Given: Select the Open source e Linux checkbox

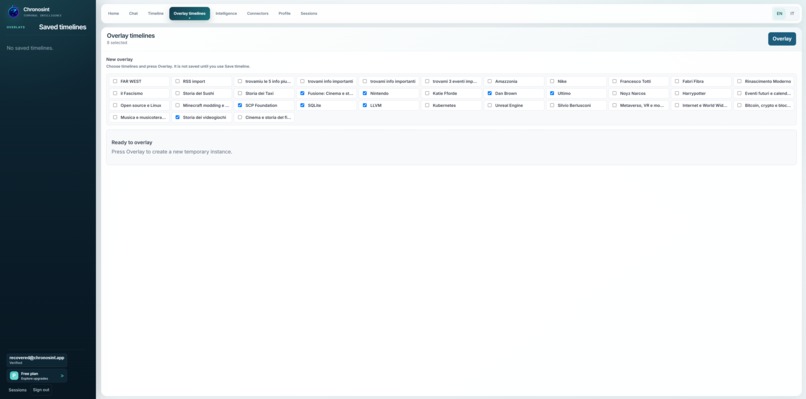Looking at the screenshot, I should coord(115,105).
